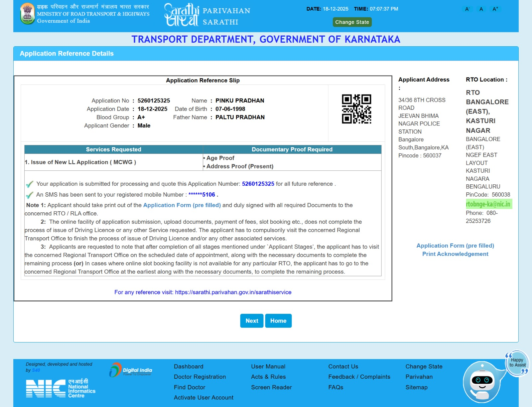532x407 pixels.
Task: Decrease font size with A- icon
Action: [467, 9]
